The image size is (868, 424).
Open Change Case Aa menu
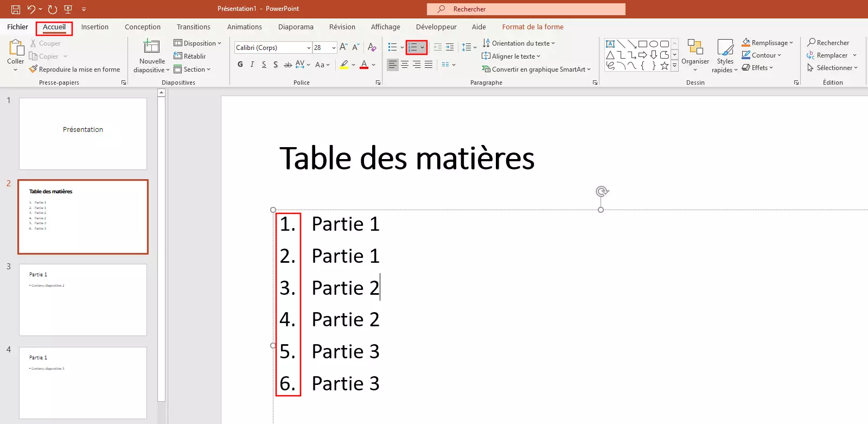322,65
